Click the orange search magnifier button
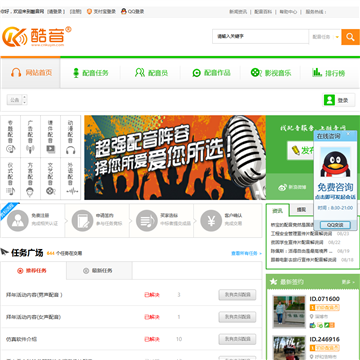The height and width of the screenshot is (360, 360). point(350,37)
